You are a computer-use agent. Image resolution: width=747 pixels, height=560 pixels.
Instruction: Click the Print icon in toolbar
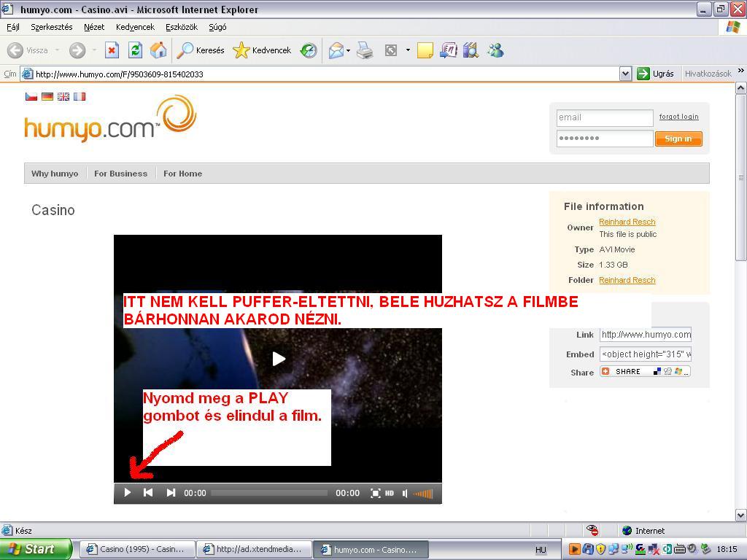tap(365, 50)
